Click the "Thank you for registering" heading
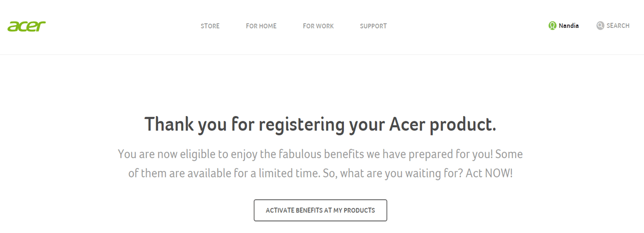Viewport: 644px width, 233px height. (x=320, y=125)
